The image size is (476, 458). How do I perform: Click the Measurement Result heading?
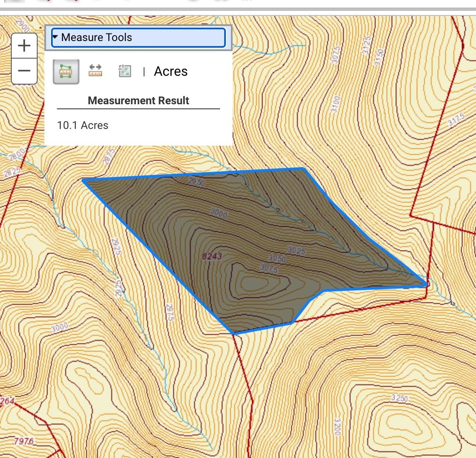click(x=138, y=100)
